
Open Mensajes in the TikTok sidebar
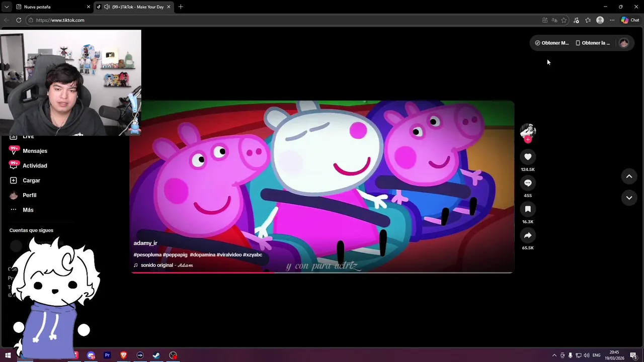(35, 151)
